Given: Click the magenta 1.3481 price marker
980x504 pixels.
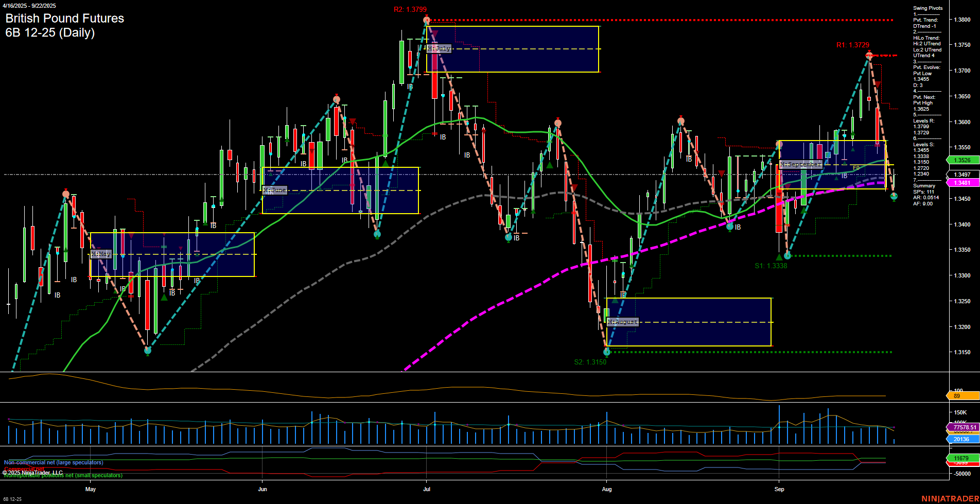Looking at the screenshot, I should pyautogui.click(x=961, y=182).
